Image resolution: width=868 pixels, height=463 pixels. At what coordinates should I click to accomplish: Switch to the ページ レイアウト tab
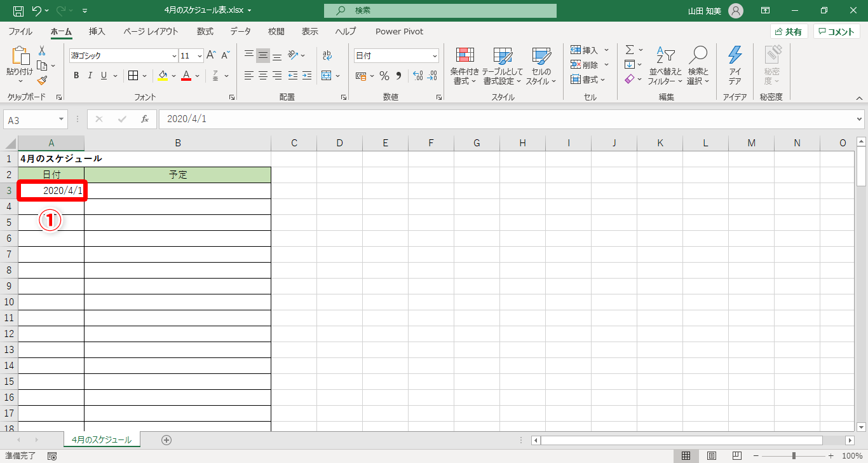[151, 31]
